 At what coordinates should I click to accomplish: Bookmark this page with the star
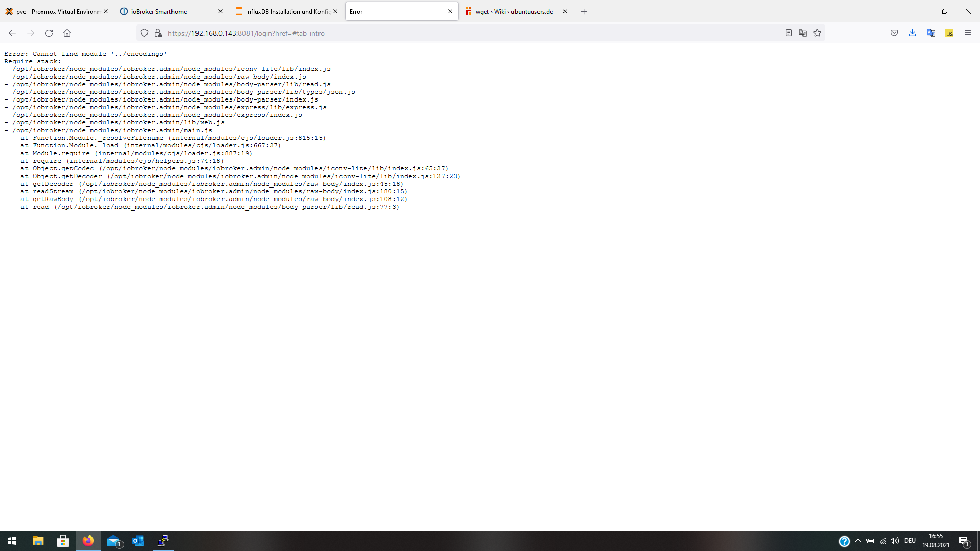pos(817,33)
